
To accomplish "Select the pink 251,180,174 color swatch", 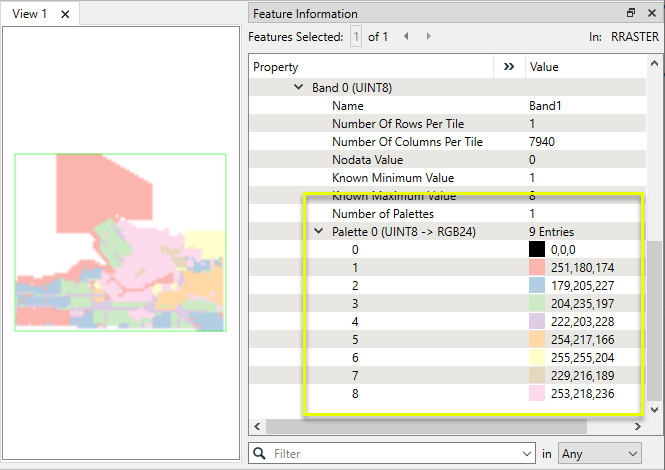I will point(536,268).
